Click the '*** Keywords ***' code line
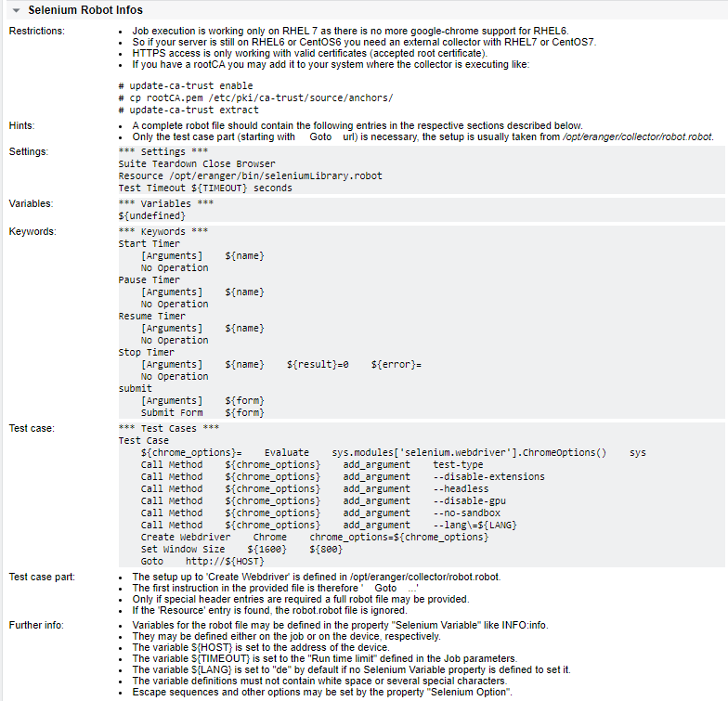Image resolution: width=728 pixels, height=701 pixels. tap(163, 232)
